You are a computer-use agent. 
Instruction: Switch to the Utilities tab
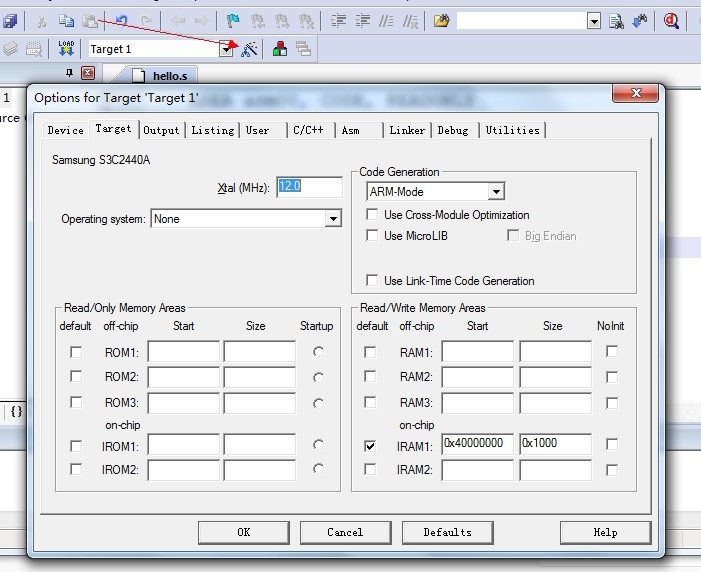click(513, 130)
